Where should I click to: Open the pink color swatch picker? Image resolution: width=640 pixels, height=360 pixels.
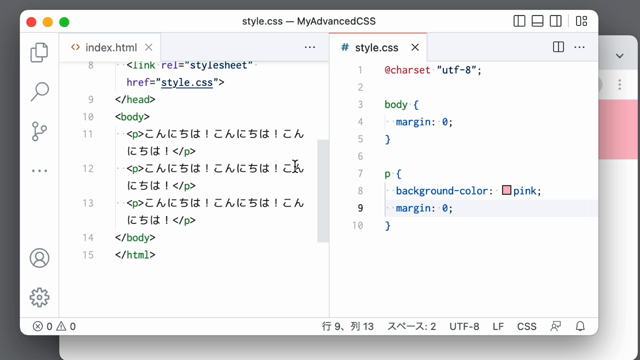(507, 190)
